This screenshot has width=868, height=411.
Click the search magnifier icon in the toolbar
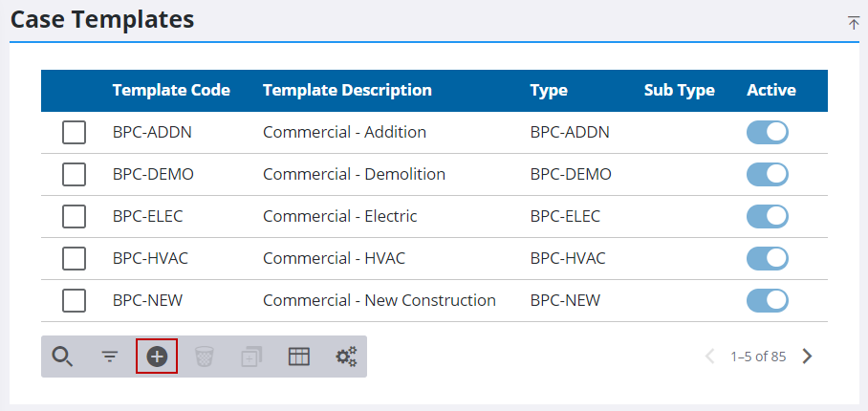(x=62, y=357)
